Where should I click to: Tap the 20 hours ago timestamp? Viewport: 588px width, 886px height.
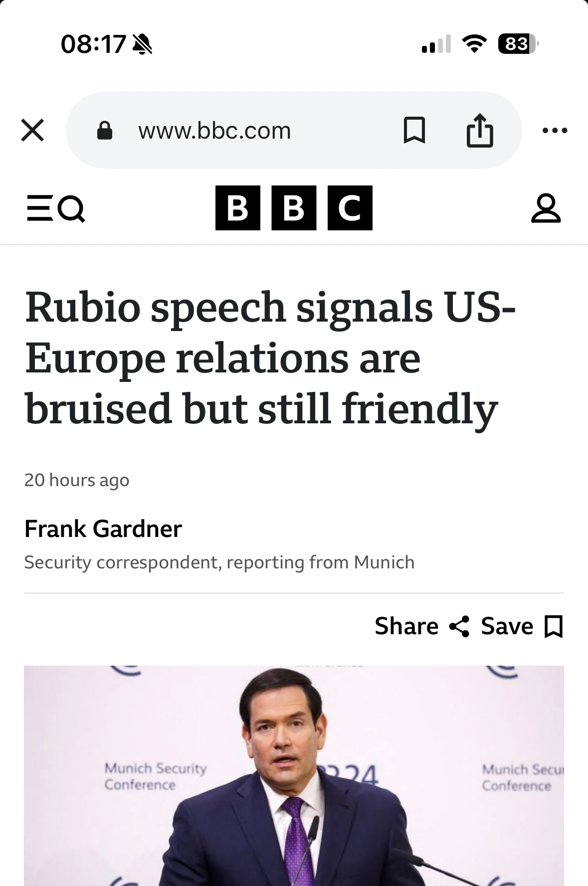[77, 480]
